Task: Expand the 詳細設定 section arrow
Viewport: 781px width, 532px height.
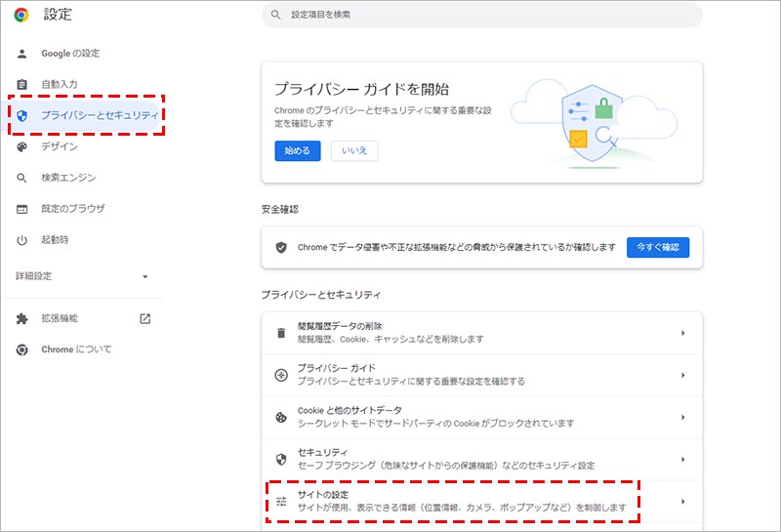Action: click(x=145, y=276)
